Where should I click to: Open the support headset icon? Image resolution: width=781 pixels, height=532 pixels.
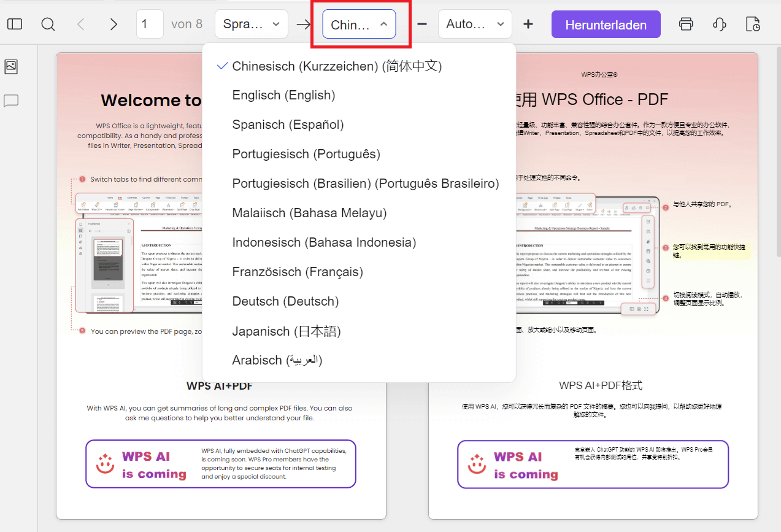click(720, 24)
